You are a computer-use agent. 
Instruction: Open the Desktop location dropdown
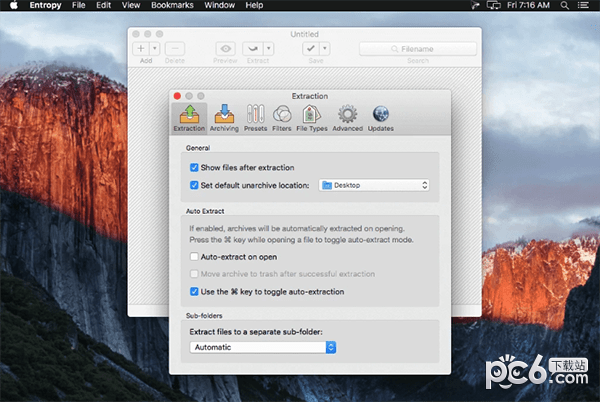pos(374,185)
